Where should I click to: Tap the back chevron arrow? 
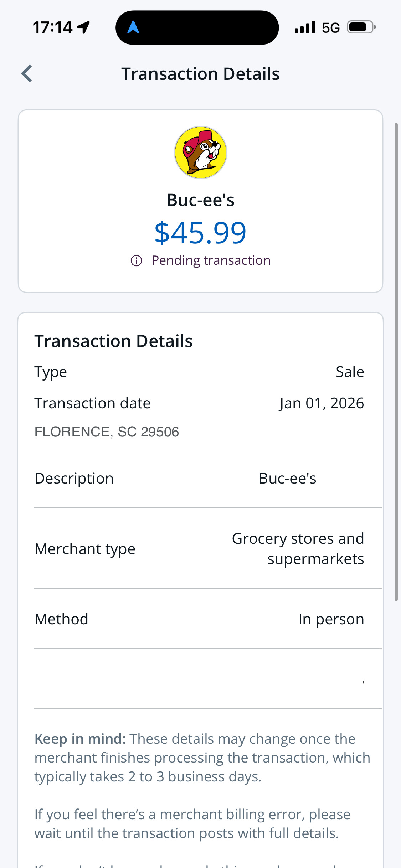27,74
